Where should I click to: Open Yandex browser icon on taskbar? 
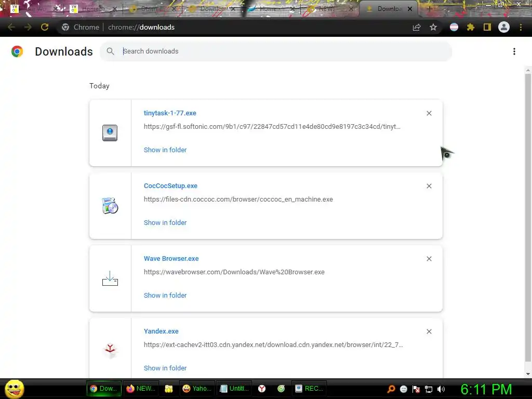click(262, 389)
